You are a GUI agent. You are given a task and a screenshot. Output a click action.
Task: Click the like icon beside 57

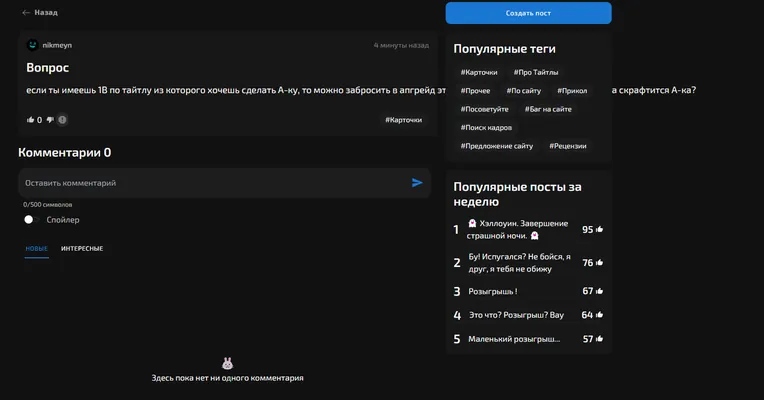tap(599, 339)
